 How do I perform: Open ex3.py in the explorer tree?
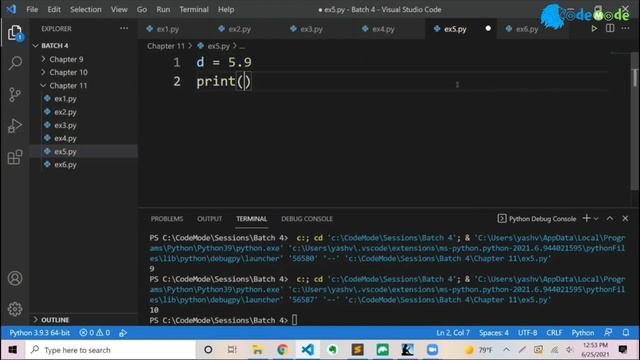65,125
